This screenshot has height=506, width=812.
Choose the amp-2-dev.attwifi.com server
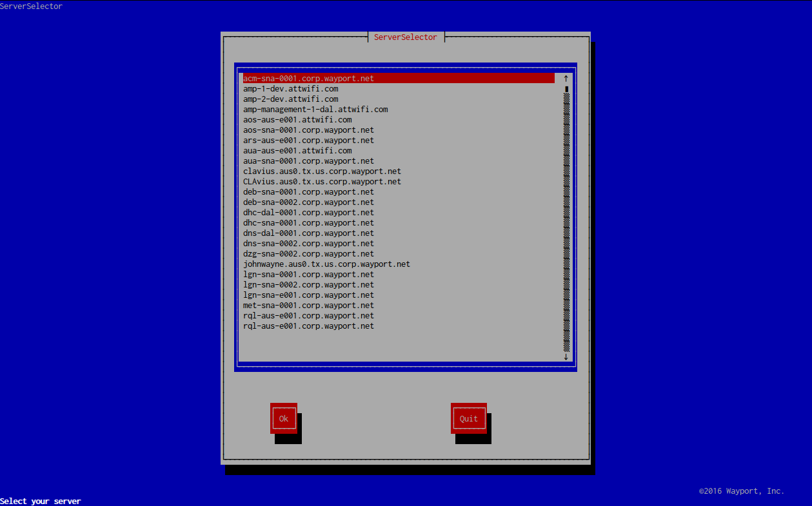coord(290,99)
